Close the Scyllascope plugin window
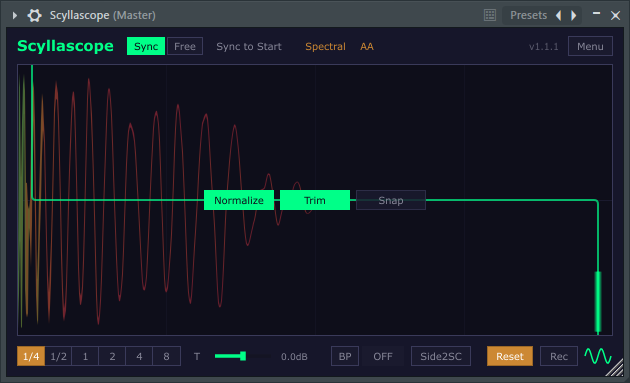Screen dimensions: 630x383 [x=615, y=15]
